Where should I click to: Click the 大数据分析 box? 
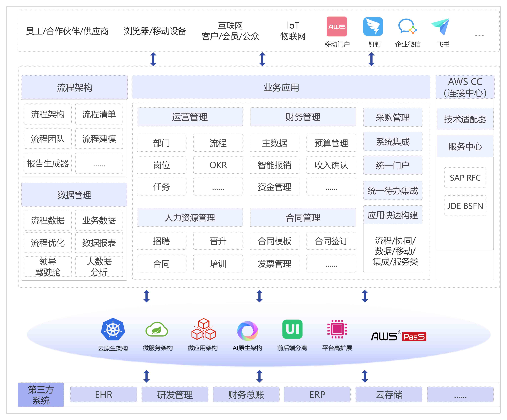pyautogui.click(x=99, y=267)
